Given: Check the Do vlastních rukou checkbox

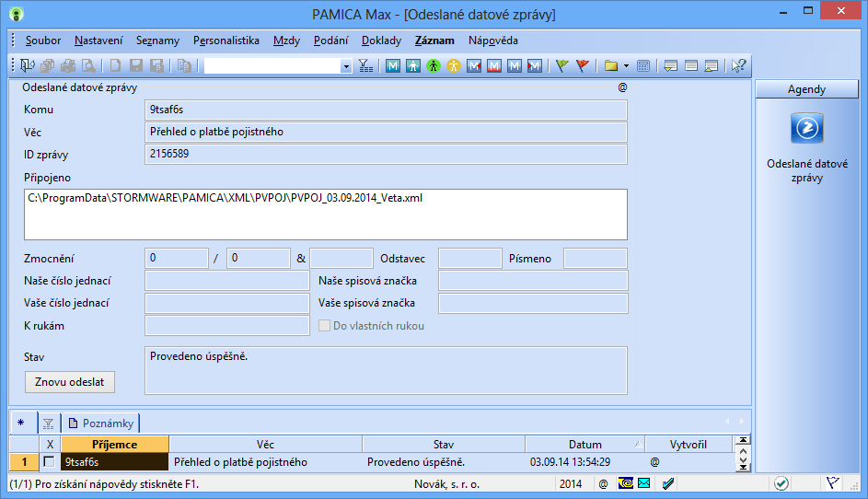Looking at the screenshot, I should (324, 326).
